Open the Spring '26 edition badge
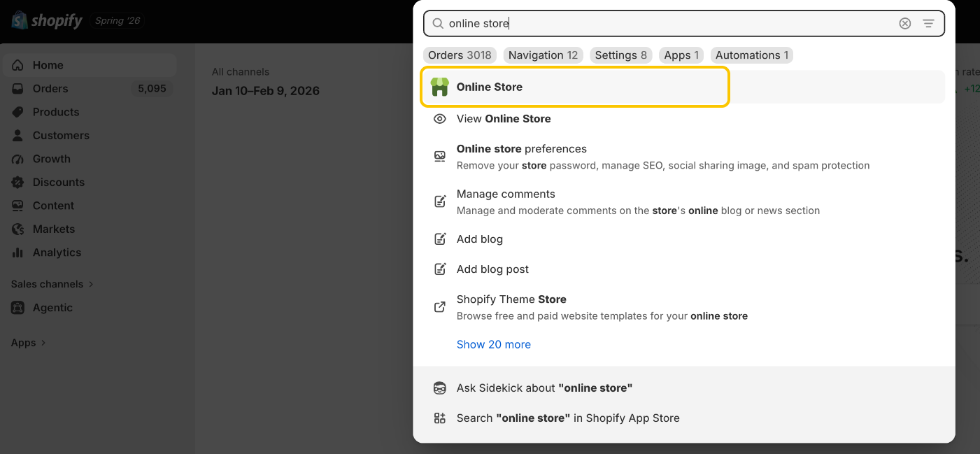This screenshot has width=980, height=454. [x=118, y=21]
